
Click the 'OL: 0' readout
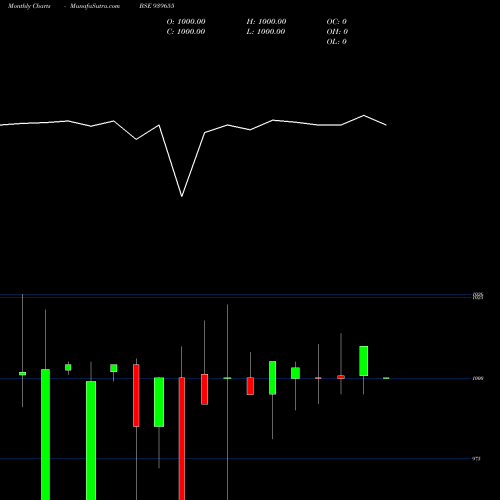tap(337, 42)
